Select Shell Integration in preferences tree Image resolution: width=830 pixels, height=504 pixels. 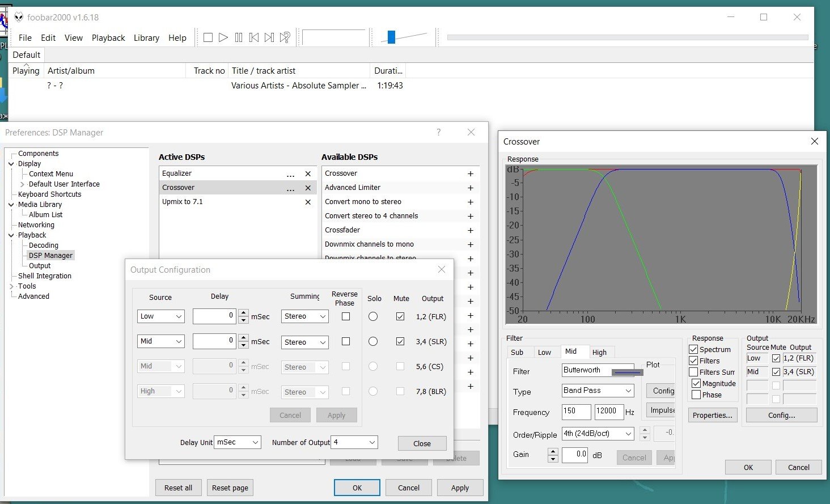[x=45, y=276]
